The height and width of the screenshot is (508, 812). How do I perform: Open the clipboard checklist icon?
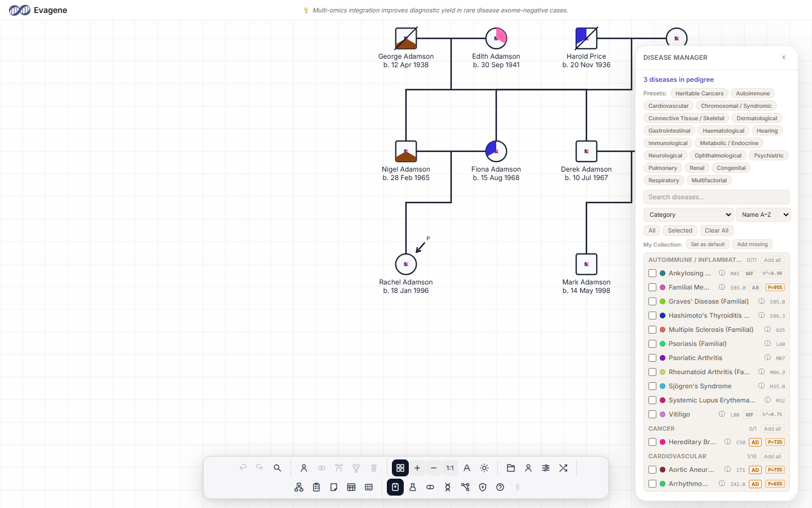coord(316,487)
